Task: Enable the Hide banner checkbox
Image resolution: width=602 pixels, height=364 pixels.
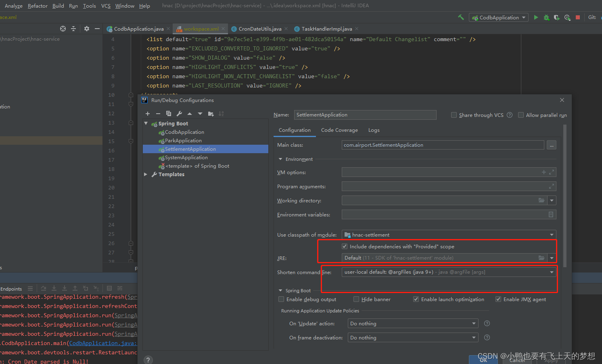Action: pyautogui.click(x=356, y=299)
